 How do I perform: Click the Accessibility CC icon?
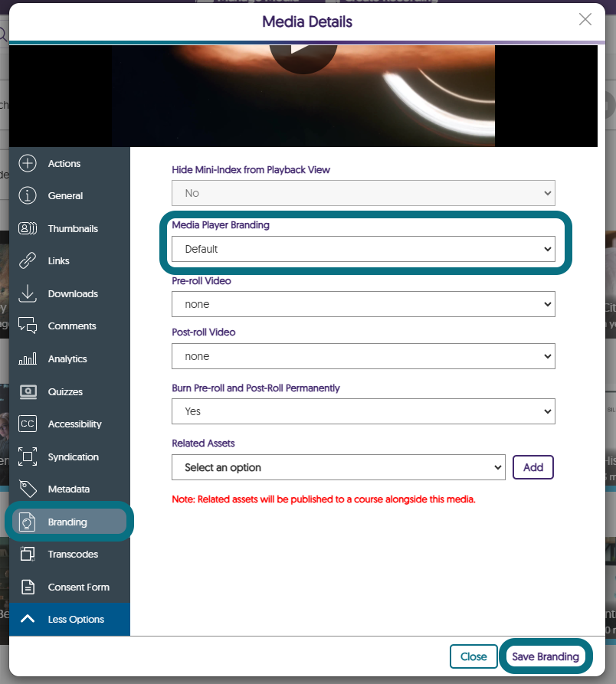[x=28, y=424]
